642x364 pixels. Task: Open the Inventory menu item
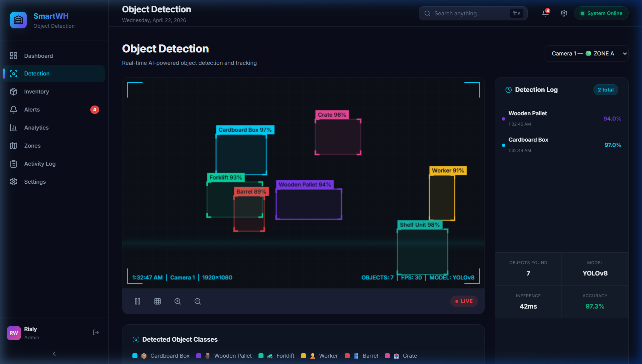[36, 92]
